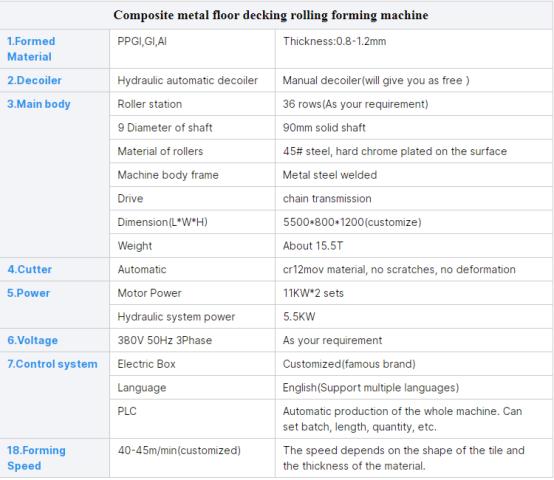Image resolution: width=554 pixels, height=480 pixels.
Task: Click the 'chain transmission' value
Action: (327, 198)
